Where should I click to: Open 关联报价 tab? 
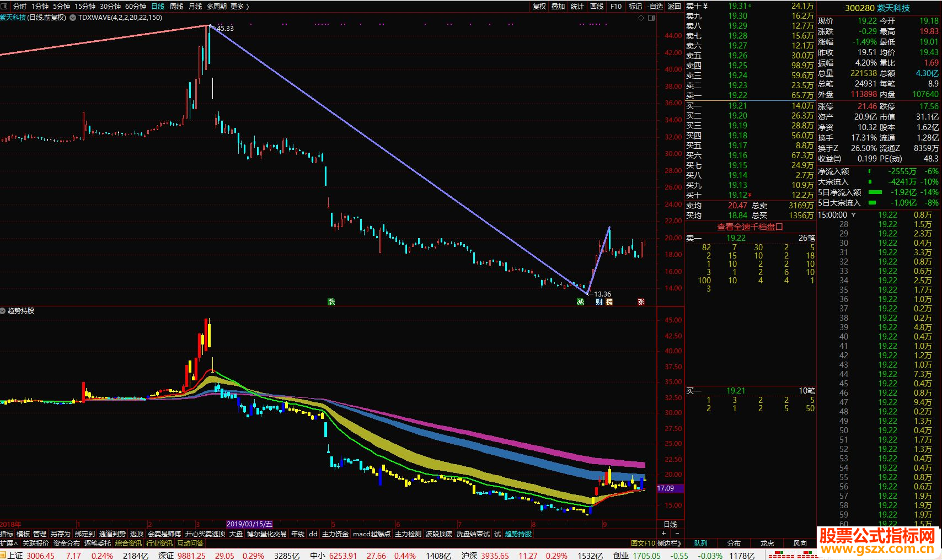coord(36,543)
